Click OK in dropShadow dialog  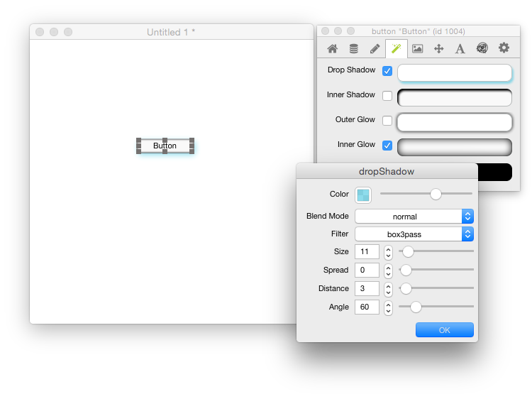point(444,330)
